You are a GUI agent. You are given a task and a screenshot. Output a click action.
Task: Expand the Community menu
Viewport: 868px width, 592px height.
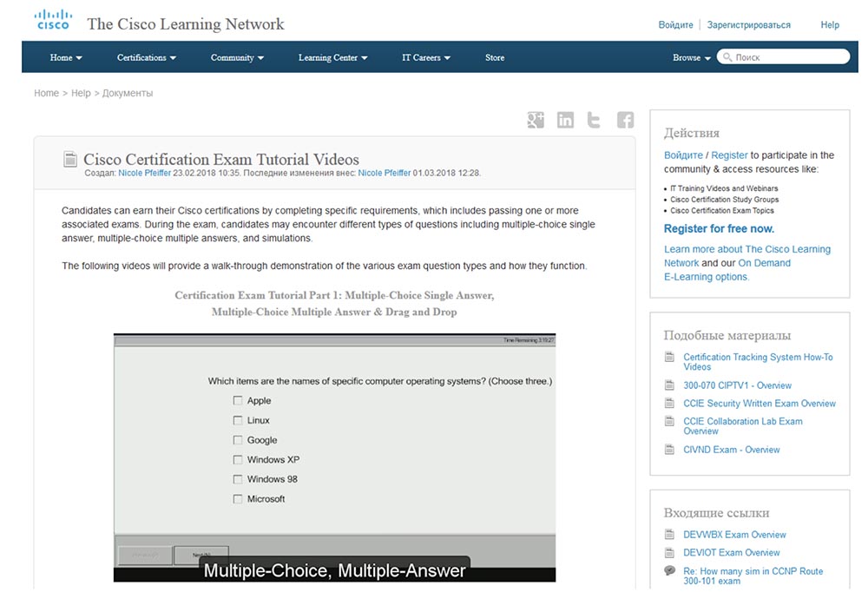(237, 57)
